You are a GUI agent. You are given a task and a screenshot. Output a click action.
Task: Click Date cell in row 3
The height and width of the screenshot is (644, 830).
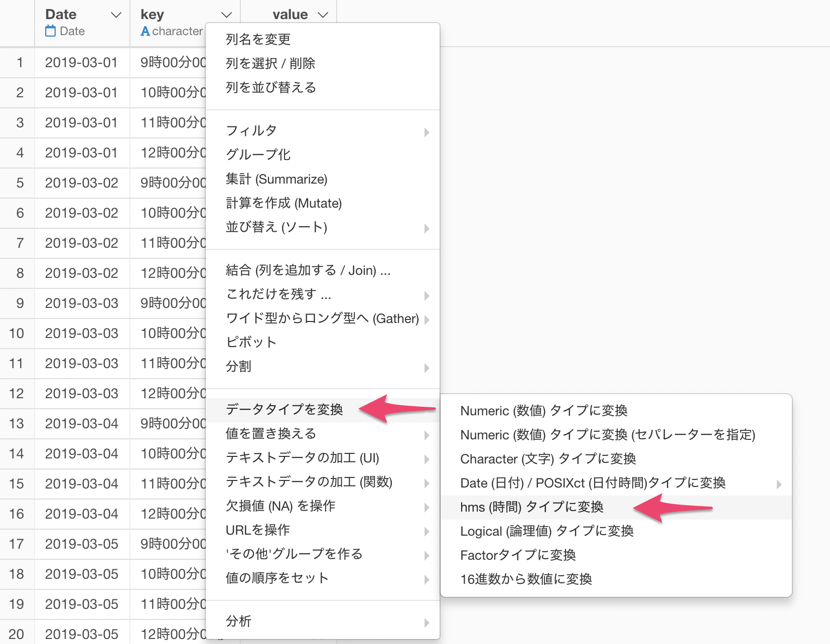[82, 123]
